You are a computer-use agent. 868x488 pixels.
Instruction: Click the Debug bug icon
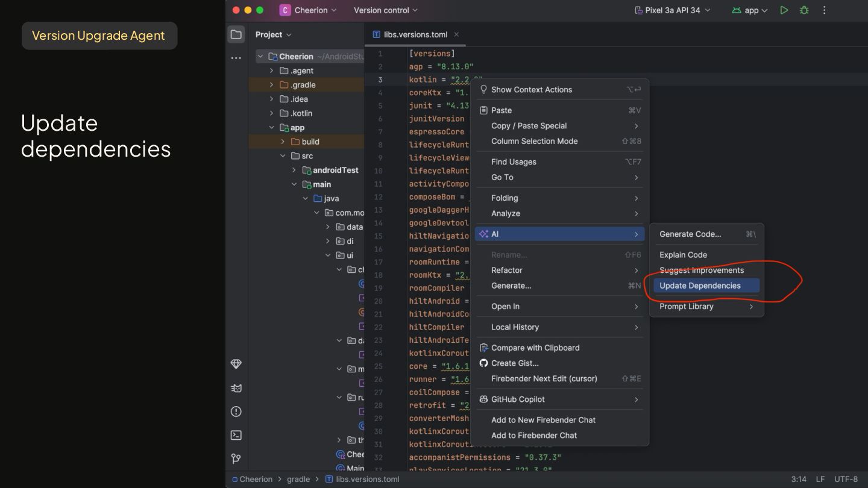(804, 10)
